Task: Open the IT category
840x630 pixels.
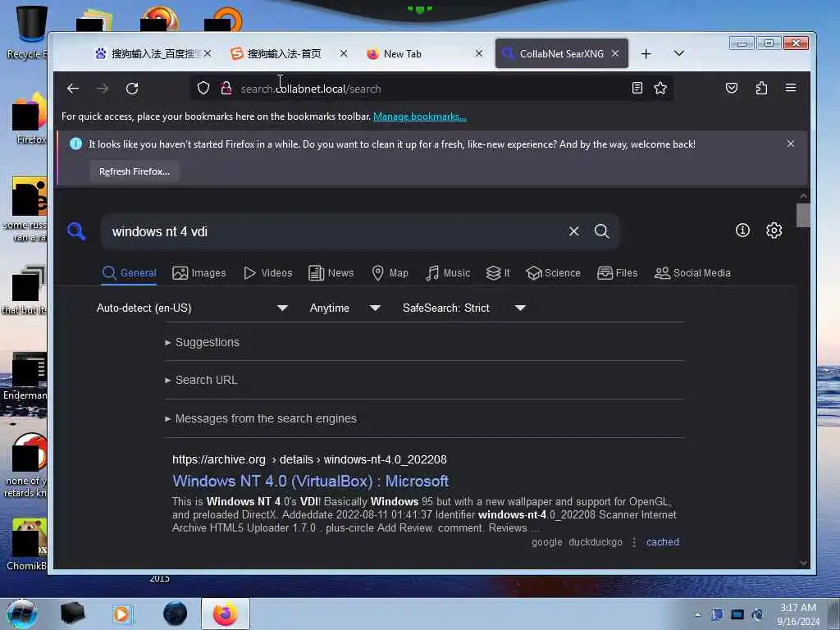Action: point(498,272)
